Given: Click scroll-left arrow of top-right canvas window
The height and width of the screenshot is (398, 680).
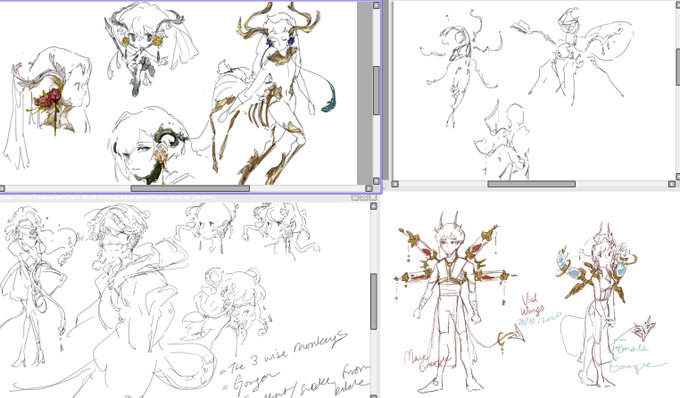Looking at the screenshot, I should pos(395,184).
